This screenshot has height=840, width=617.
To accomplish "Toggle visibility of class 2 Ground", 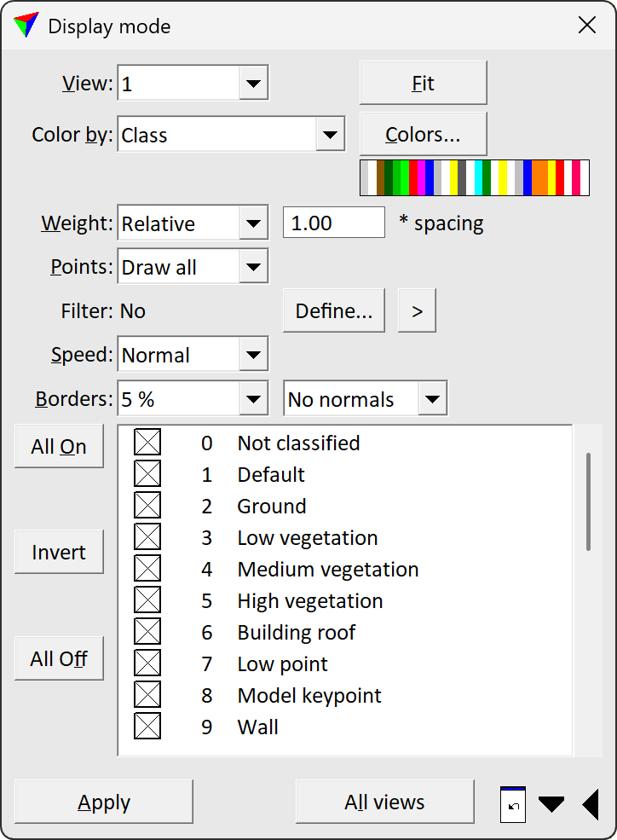I will coord(147,506).
